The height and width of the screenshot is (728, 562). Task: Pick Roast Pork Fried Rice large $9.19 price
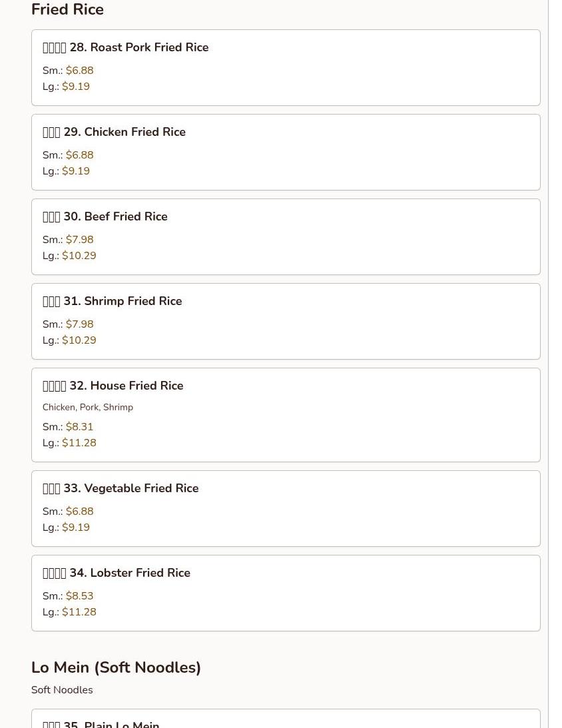[76, 87]
